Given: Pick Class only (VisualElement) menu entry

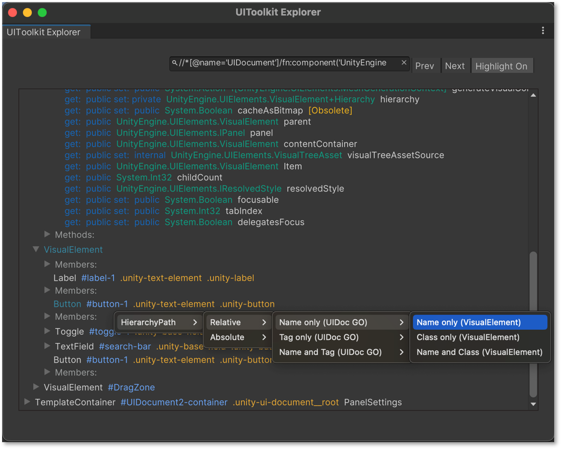Looking at the screenshot, I should click(x=480, y=337).
